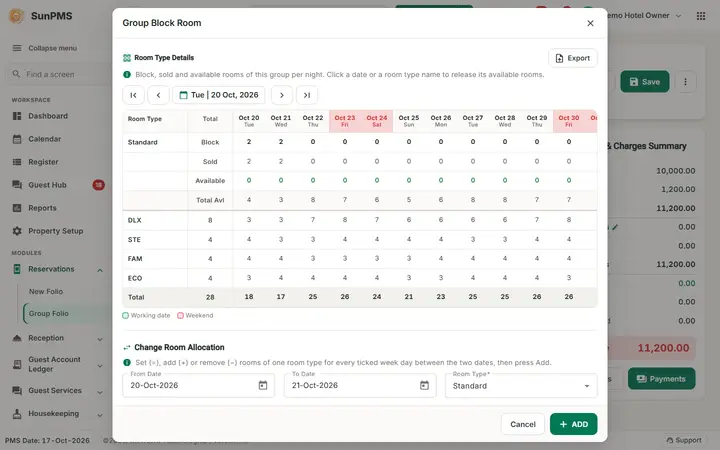720x450 pixels.
Task: Open Guest Hub in the sidebar
Action: 47,185
